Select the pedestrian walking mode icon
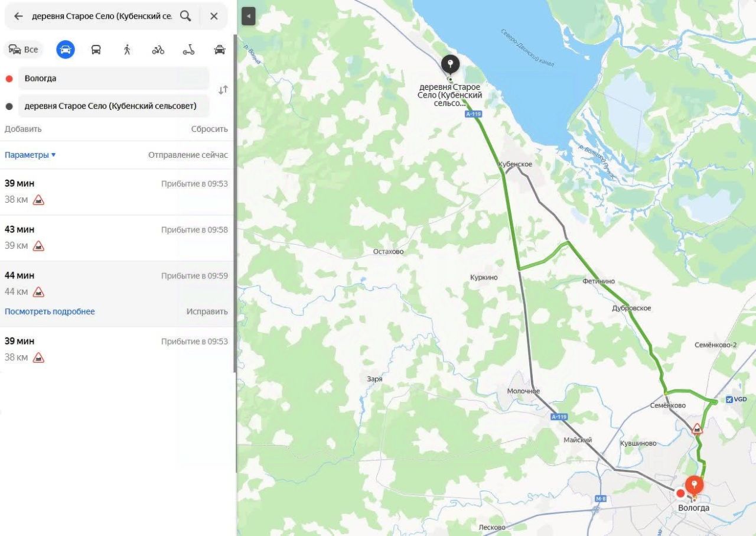The width and height of the screenshot is (756, 536). click(x=127, y=50)
